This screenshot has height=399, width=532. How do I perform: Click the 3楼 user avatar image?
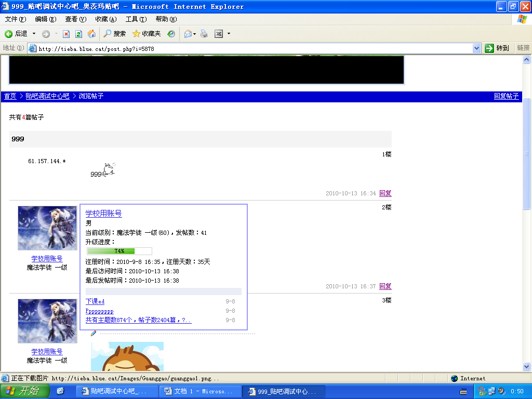47,321
